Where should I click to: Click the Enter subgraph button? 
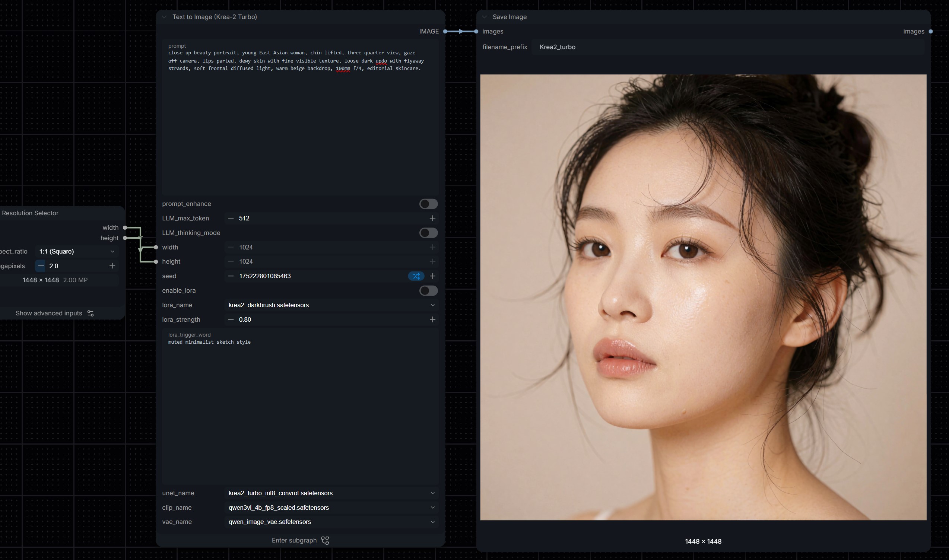click(x=301, y=540)
